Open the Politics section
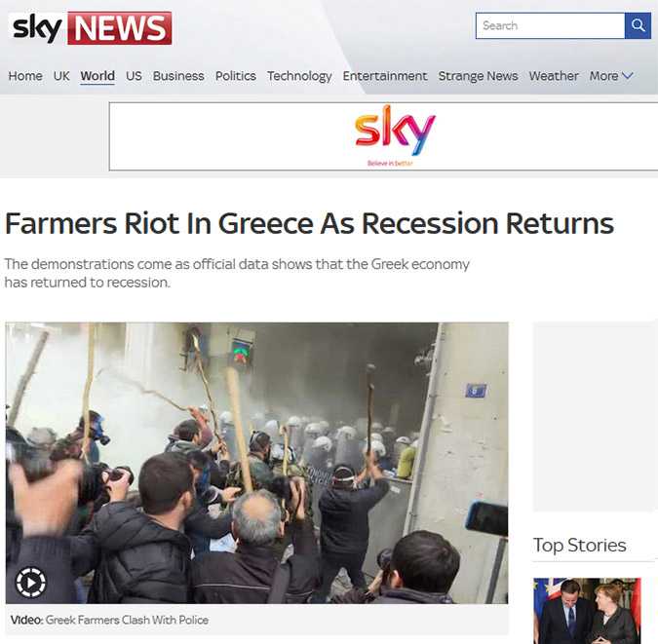This screenshot has width=658, height=644. (236, 76)
